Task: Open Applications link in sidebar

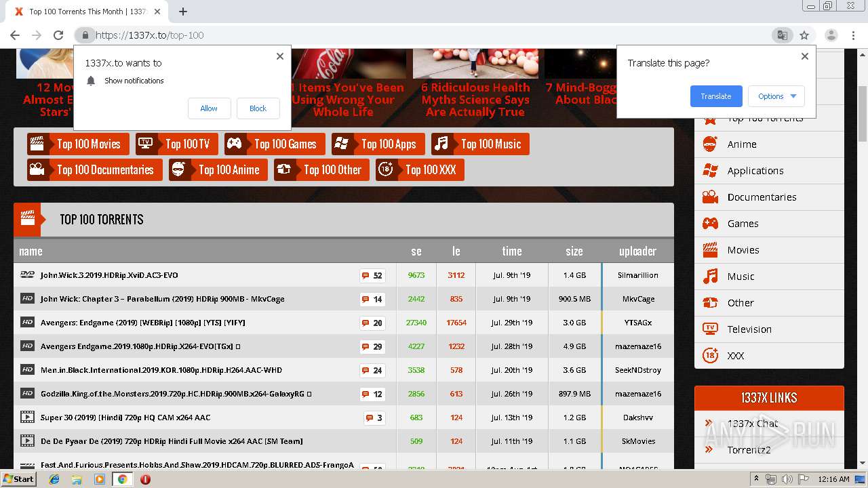Action: coord(755,171)
